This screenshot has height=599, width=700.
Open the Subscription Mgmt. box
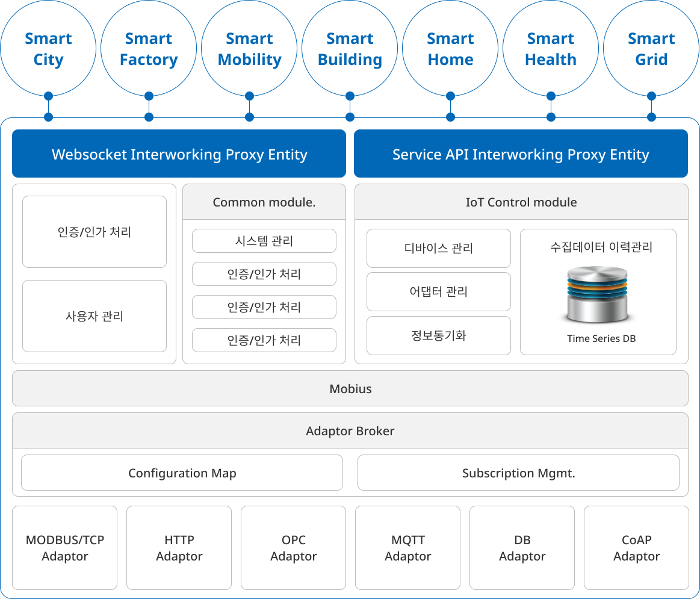click(x=518, y=473)
